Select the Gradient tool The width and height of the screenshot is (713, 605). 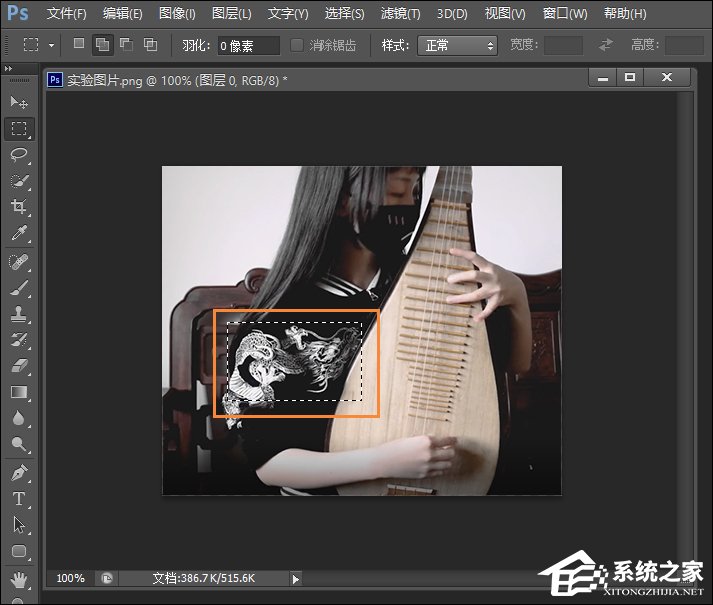(19, 392)
